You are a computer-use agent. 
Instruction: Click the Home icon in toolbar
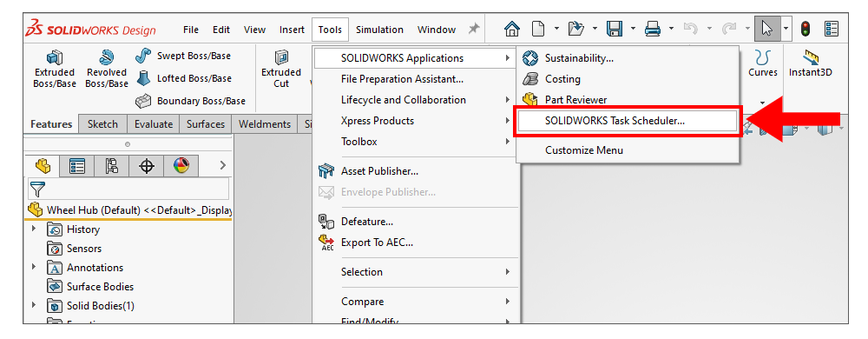coord(512,29)
